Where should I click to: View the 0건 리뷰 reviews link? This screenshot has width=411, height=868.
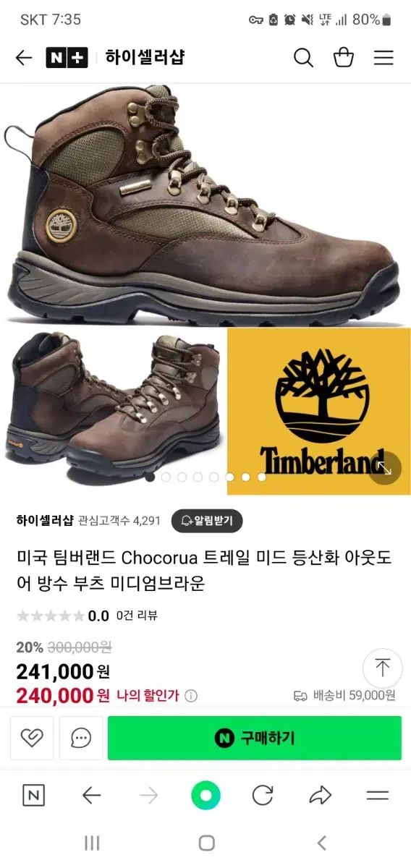point(137,616)
